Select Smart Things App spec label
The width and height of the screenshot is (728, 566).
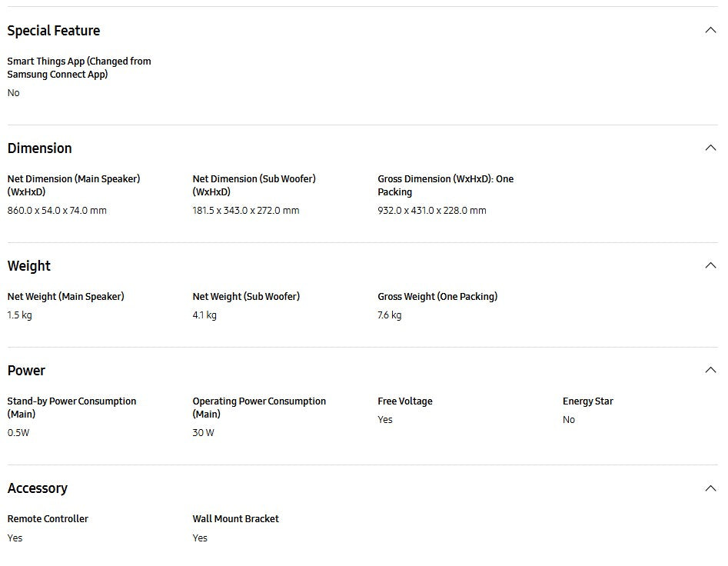coord(79,68)
